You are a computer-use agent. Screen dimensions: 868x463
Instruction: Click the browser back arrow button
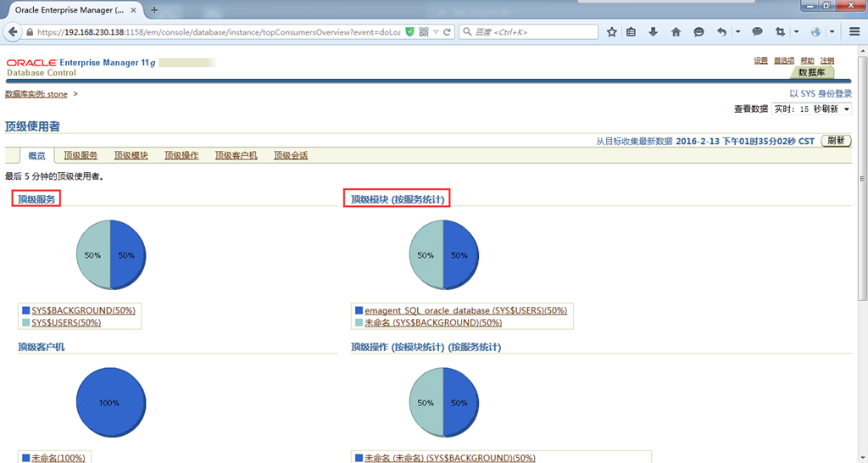click(x=13, y=32)
